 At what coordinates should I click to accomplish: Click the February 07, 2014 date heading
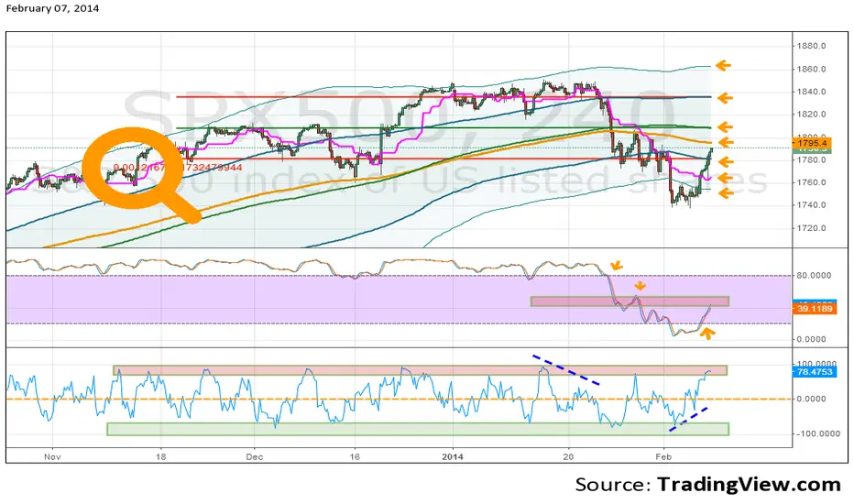(52, 9)
